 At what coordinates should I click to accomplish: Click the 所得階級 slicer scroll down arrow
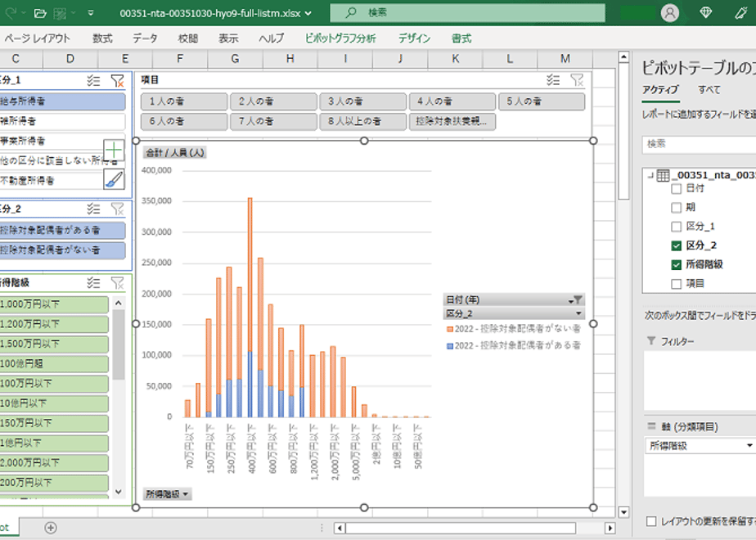click(x=119, y=492)
